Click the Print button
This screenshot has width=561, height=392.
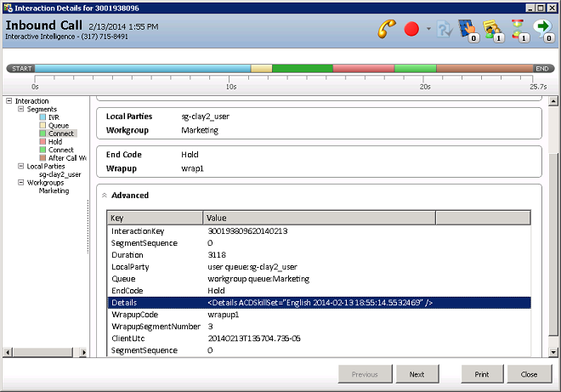point(481,374)
